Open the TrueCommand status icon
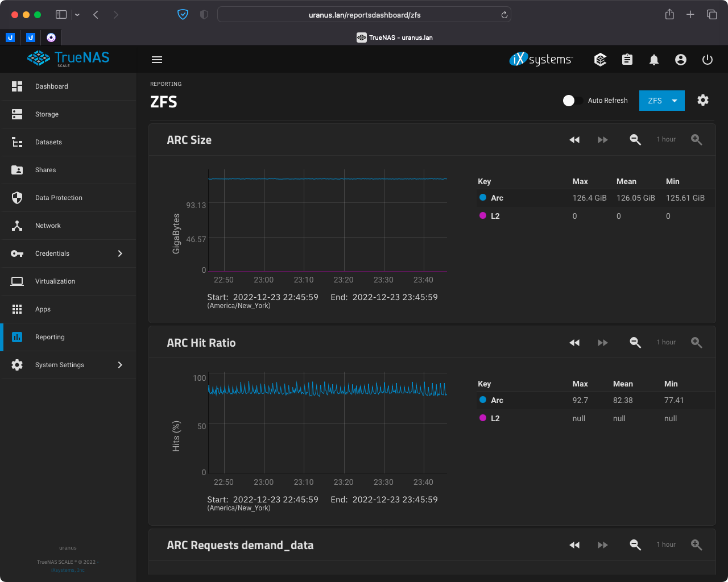 pos(600,60)
